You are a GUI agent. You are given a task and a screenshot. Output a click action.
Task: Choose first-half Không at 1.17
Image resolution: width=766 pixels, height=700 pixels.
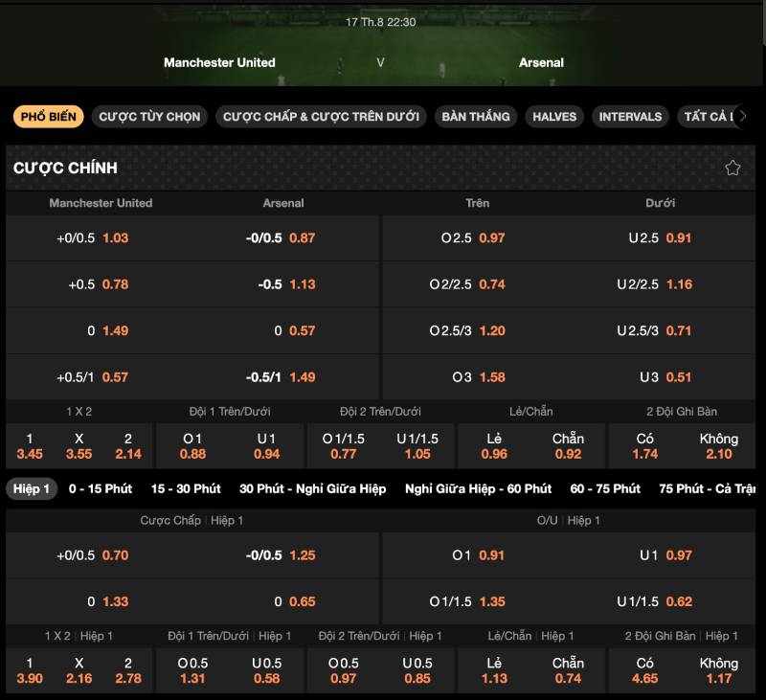point(718,670)
